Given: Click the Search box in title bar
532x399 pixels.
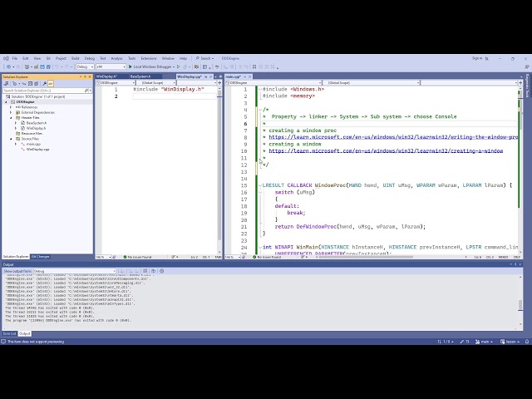Looking at the screenshot, I should pos(204,58).
